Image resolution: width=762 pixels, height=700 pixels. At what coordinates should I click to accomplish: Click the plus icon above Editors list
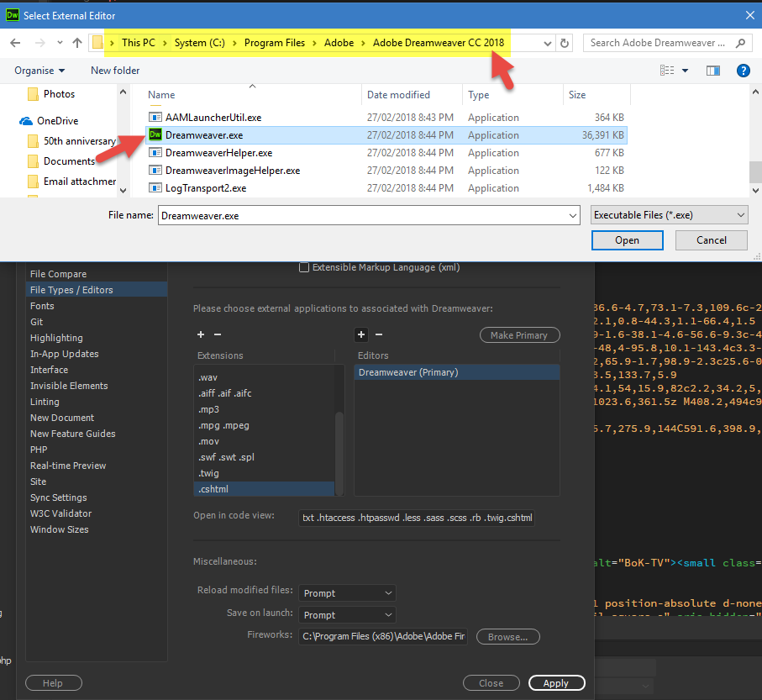(x=360, y=334)
